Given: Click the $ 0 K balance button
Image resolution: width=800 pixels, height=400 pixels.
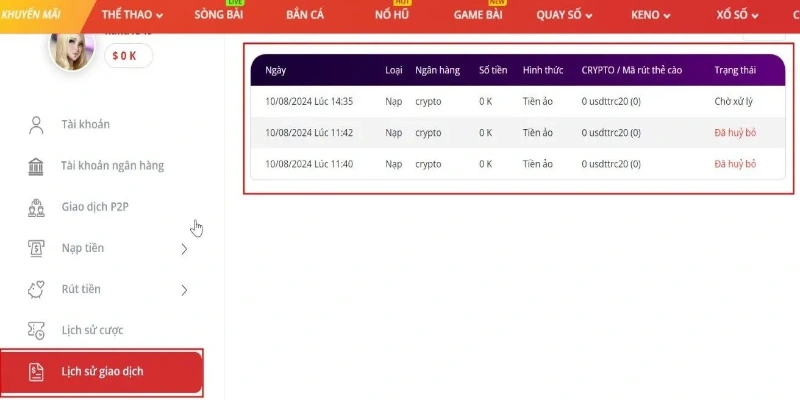Looking at the screenshot, I should click(128, 56).
